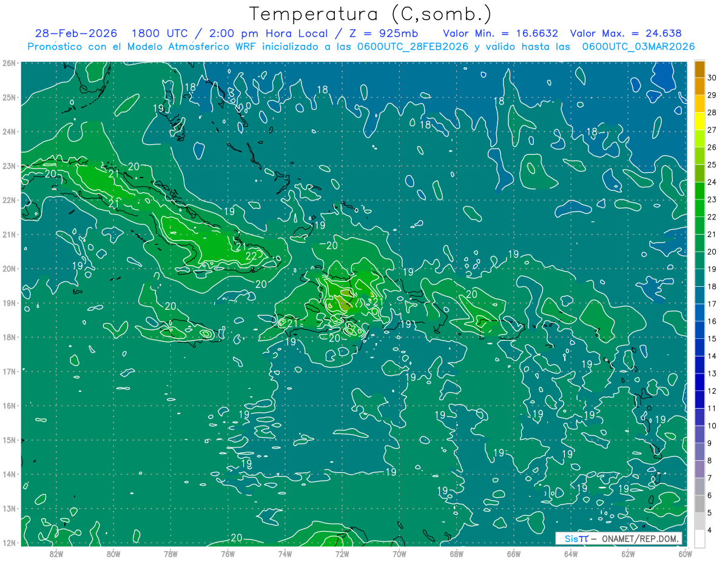This screenshot has height=562, width=728.
Task: Click the yellow legend swatch between 27 and 28
Action: (699, 121)
